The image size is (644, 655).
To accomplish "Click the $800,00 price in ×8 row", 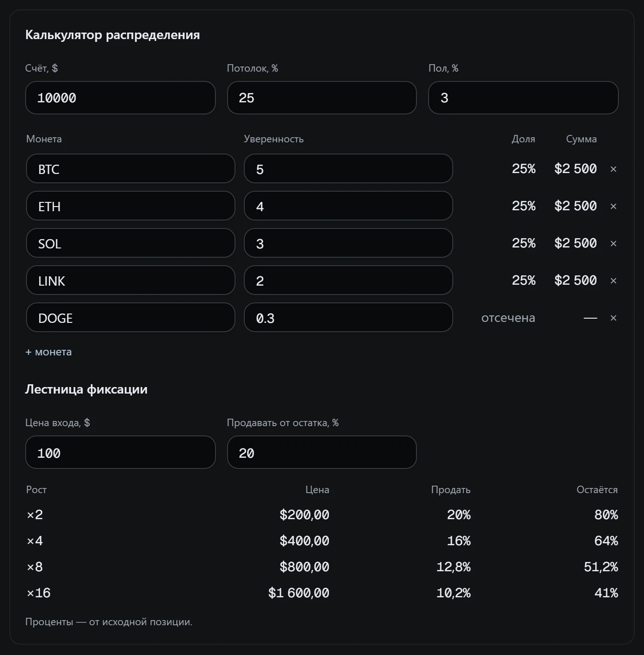I will coord(304,567).
